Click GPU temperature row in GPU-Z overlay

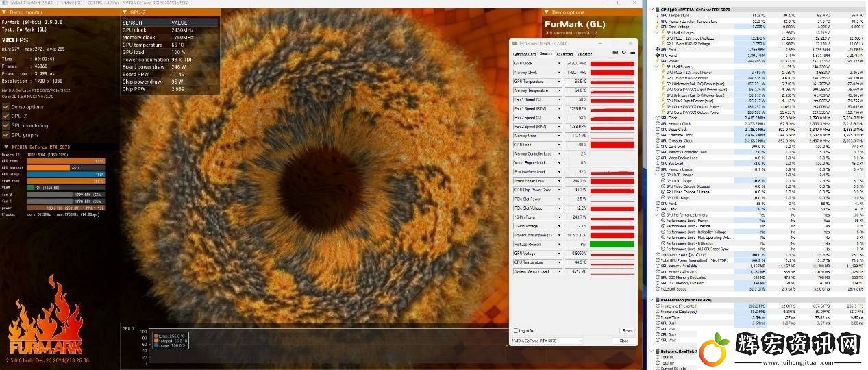[x=171, y=45]
